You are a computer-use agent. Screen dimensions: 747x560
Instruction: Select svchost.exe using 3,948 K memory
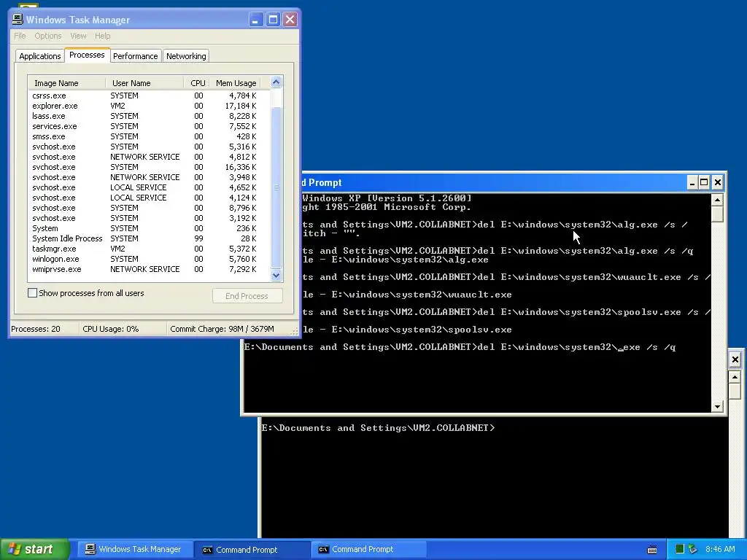(144, 177)
